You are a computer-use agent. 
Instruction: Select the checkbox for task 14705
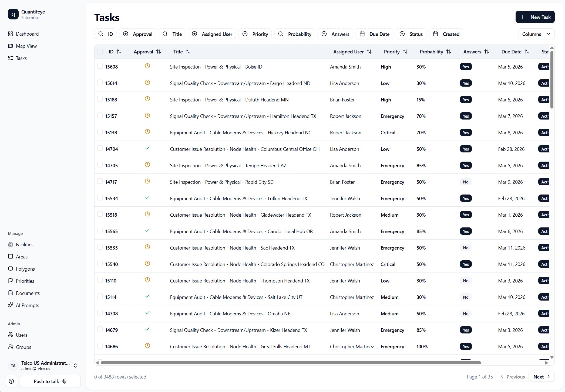pos(100,165)
